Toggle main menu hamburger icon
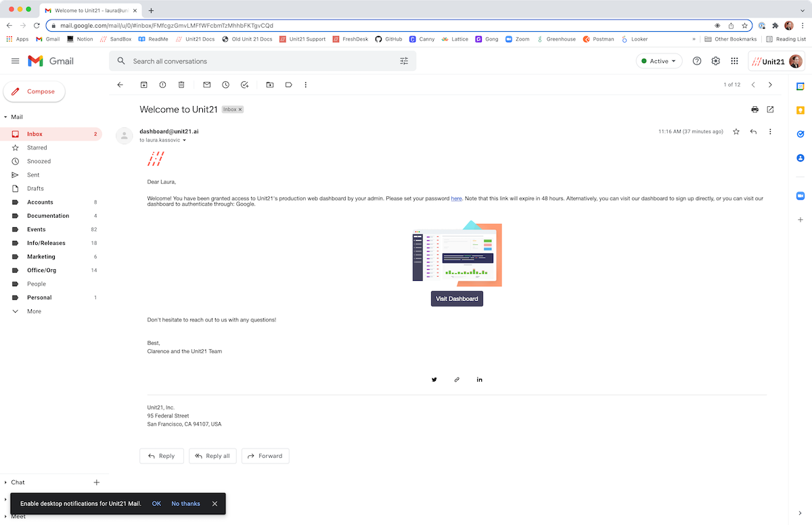 click(x=16, y=61)
